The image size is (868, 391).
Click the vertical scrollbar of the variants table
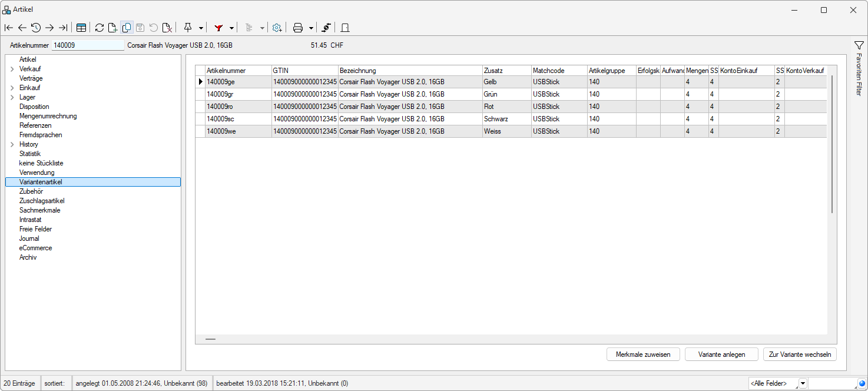(832, 144)
